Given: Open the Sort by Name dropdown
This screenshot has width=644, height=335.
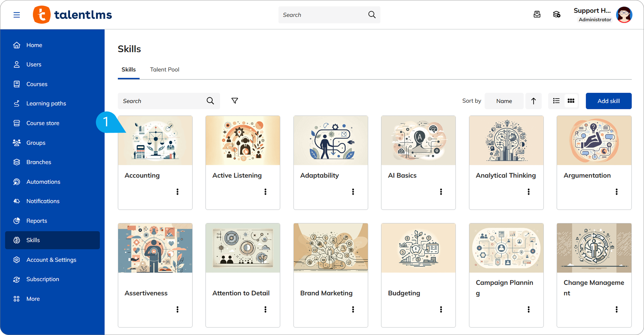Looking at the screenshot, I should [504, 101].
